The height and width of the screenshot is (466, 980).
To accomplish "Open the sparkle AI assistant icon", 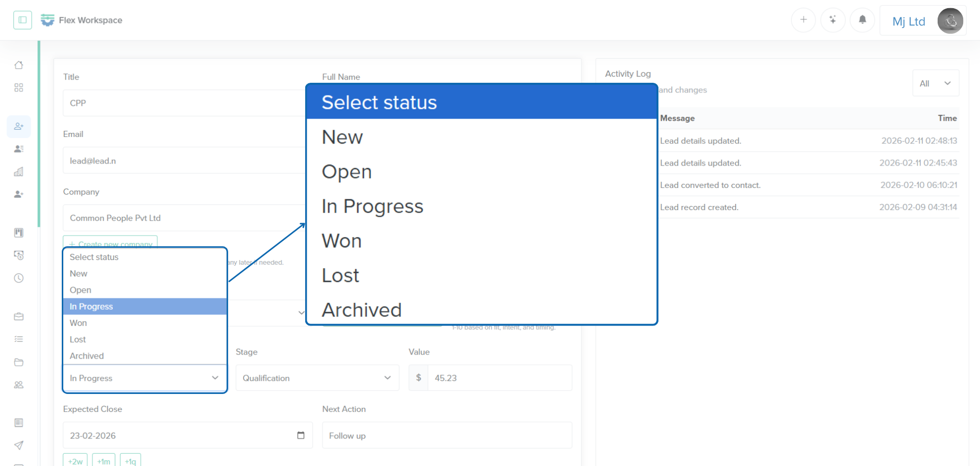I will 832,20.
